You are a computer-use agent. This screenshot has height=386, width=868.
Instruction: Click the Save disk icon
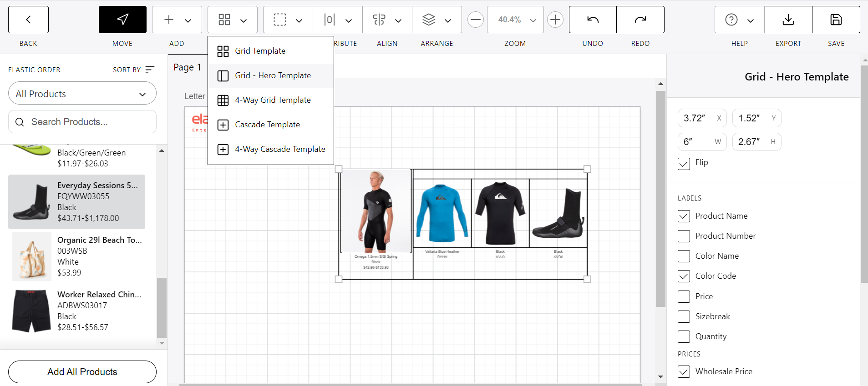tap(836, 20)
